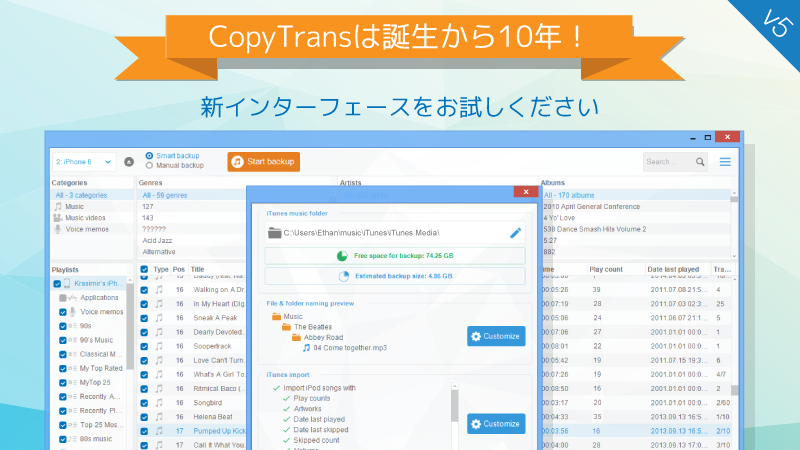
Task: Select Acid Jazz in Genres list
Action: [x=160, y=241]
